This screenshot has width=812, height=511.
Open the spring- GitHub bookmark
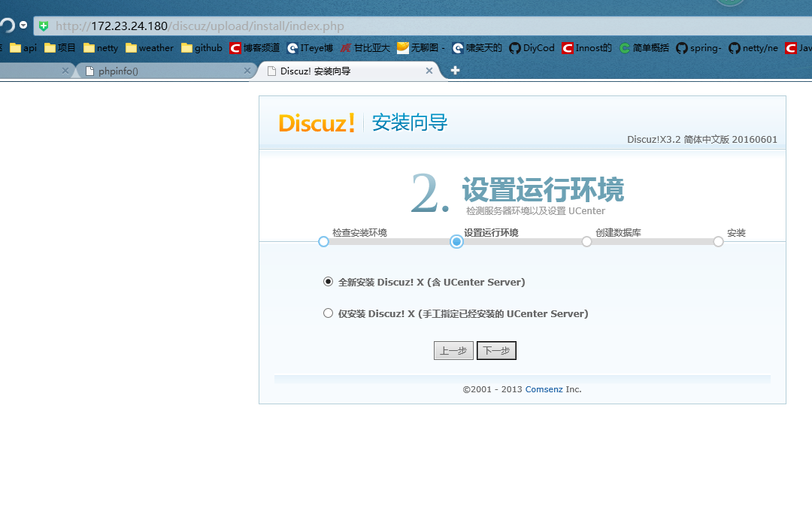click(x=698, y=48)
